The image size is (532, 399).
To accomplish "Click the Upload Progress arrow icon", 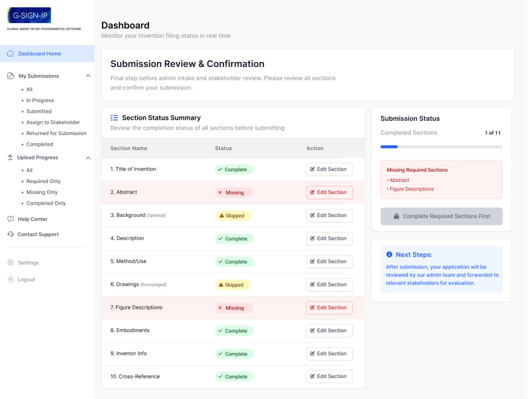I will pos(10,157).
